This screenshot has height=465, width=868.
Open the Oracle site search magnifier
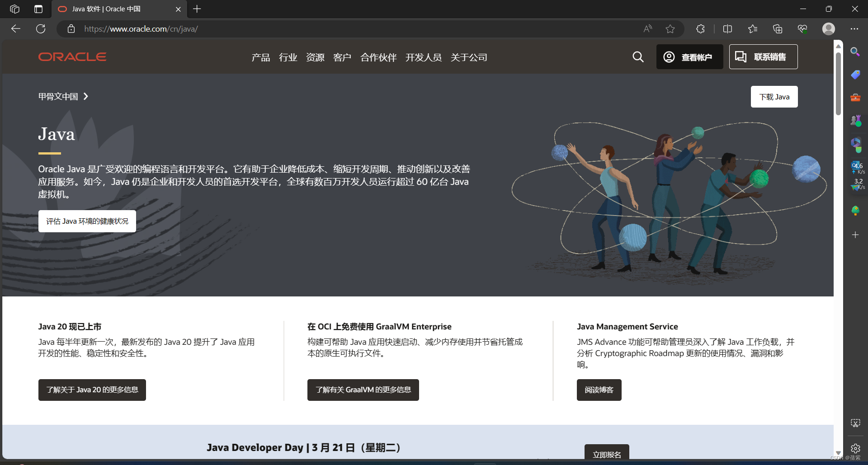pyautogui.click(x=638, y=57)
